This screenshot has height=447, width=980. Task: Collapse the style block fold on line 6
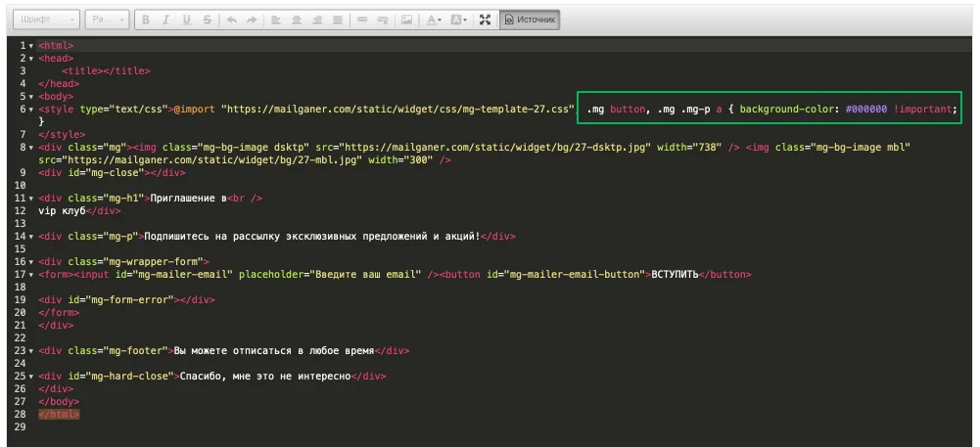pyautogui.click(x=31, y=110)
